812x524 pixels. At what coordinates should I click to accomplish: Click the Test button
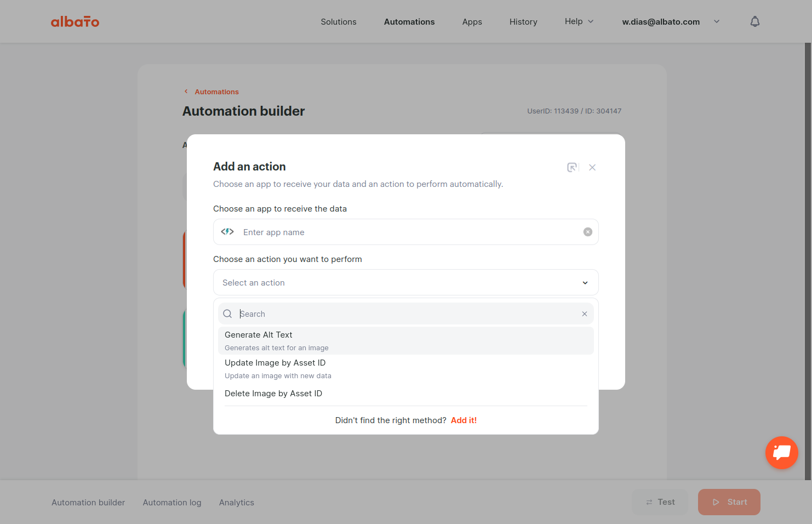(660, 502)
